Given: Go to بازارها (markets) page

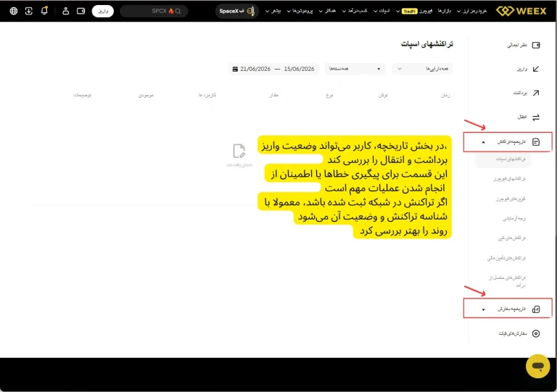Looking at the screenshot, I should click(444, 11).
